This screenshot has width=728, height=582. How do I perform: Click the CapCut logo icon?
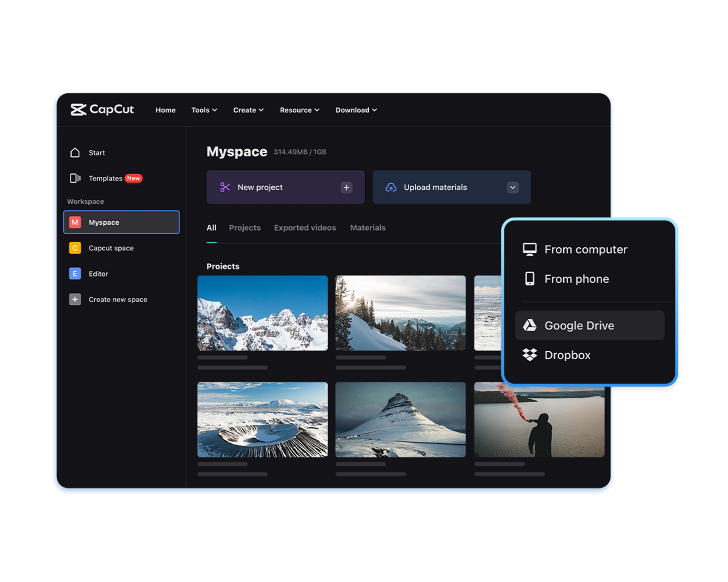[78, 110]
